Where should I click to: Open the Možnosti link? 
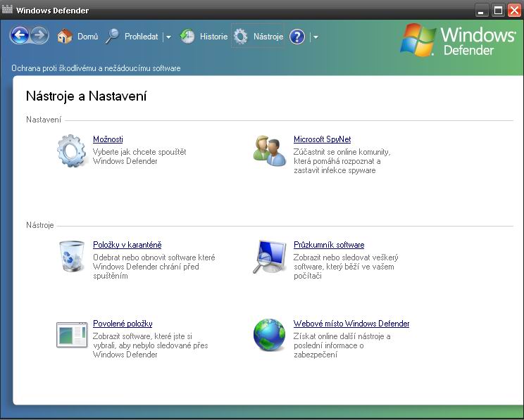[108, 139]
